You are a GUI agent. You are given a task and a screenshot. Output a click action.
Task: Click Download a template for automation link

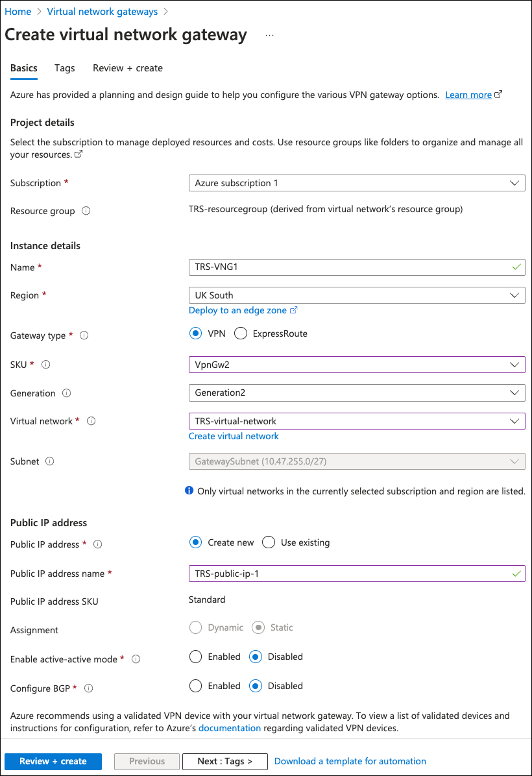(350, 761)
